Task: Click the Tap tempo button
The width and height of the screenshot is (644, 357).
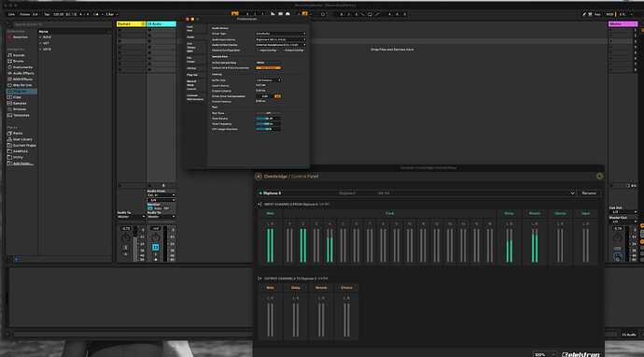Action: pyautogui.click(x=47, y=14)
